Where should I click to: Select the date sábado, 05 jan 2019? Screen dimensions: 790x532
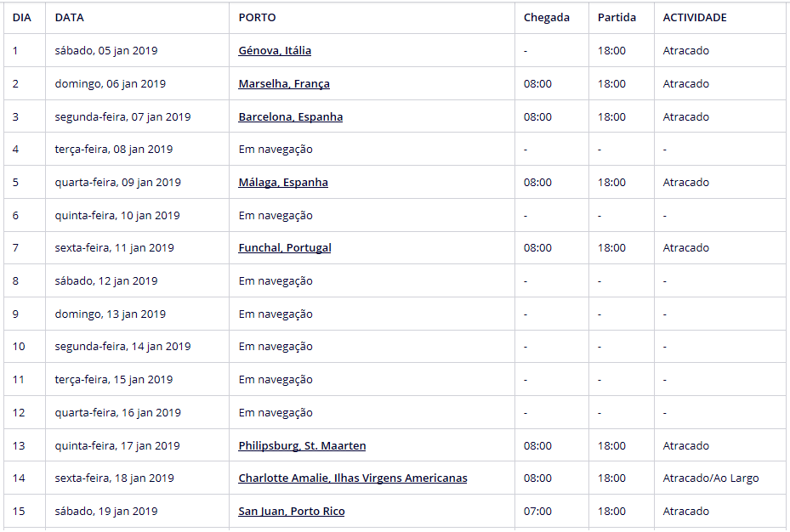click(x=106, y=51)
